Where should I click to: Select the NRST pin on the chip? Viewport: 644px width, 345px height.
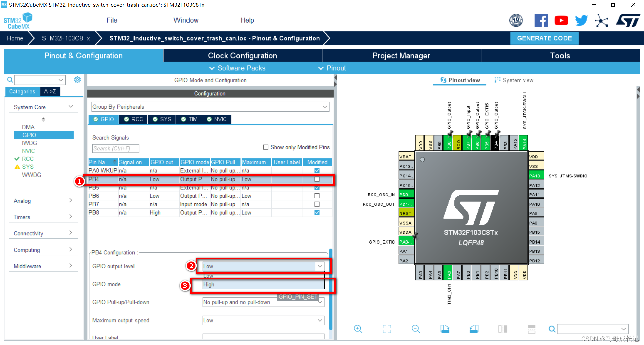point(406,213)
